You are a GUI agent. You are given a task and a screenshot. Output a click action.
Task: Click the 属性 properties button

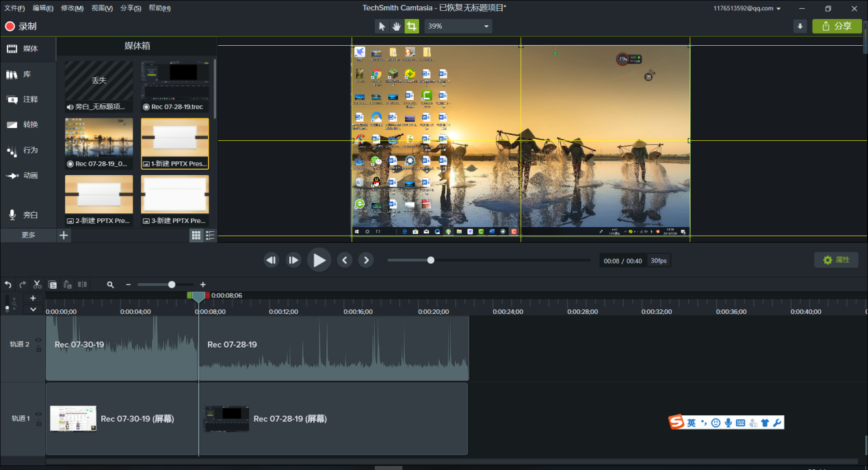pyautogui.click(x=836, y=260)
